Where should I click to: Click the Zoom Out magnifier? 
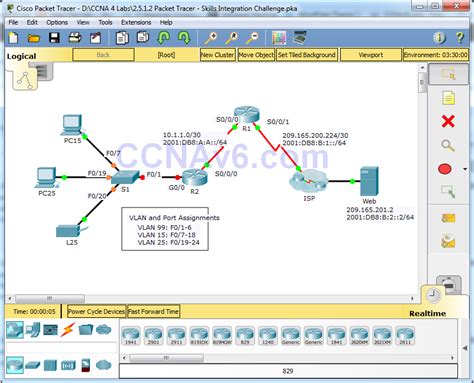(252, 38)
